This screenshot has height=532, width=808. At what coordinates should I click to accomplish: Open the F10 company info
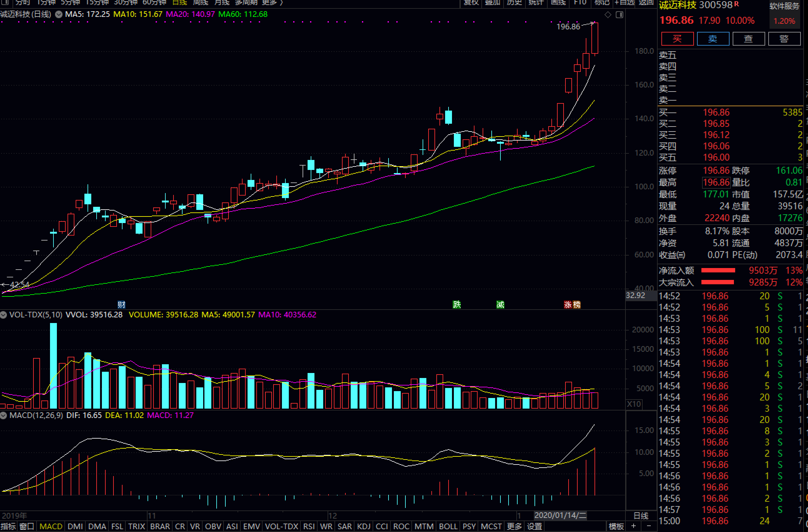click(580, 2)
